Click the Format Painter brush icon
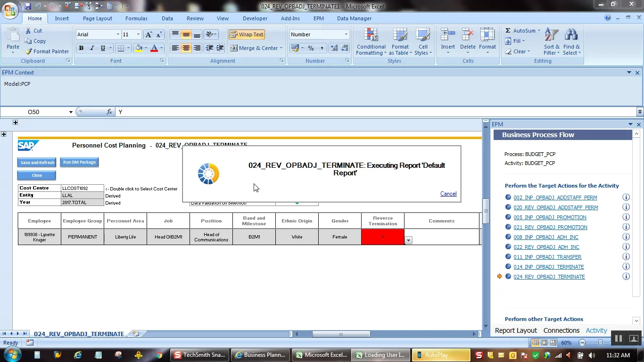Screen dimensions: 644x362 pos(28,51)
